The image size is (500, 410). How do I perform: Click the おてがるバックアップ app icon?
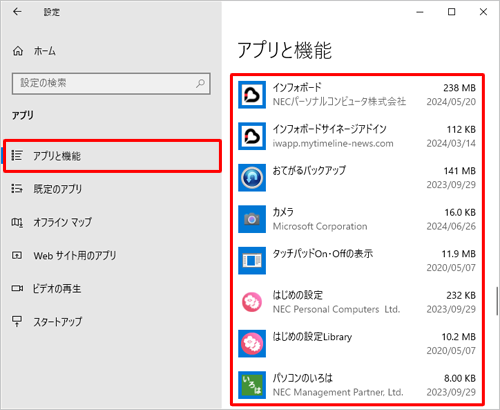pos(252,178)
